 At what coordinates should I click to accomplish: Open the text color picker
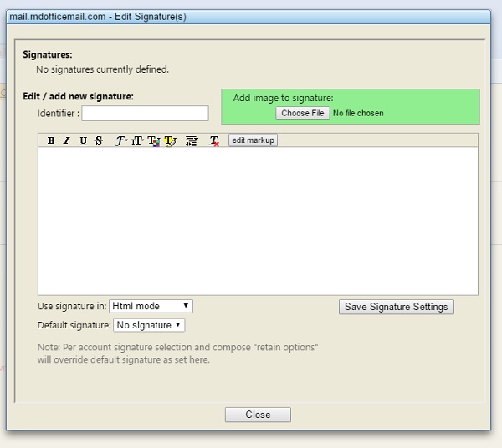click(x=153, y=140)
